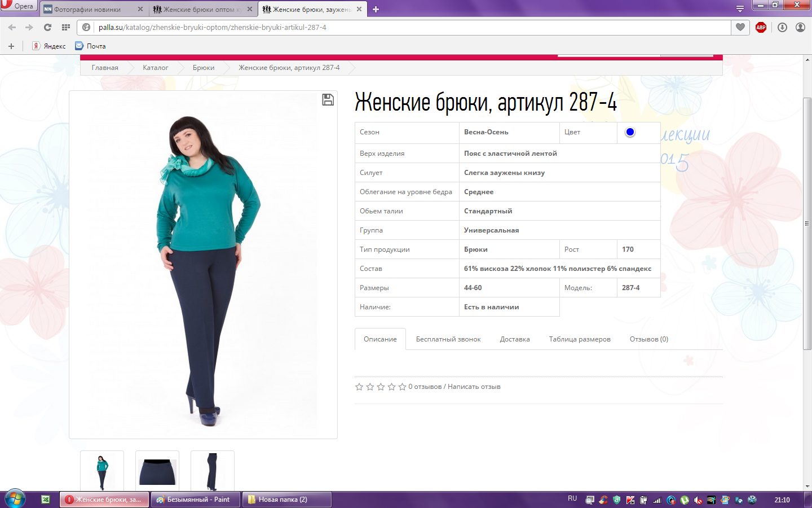The height and width of the screenshot is (508, 812).
Task: Open the network signal tray icon
Action: 657,500
